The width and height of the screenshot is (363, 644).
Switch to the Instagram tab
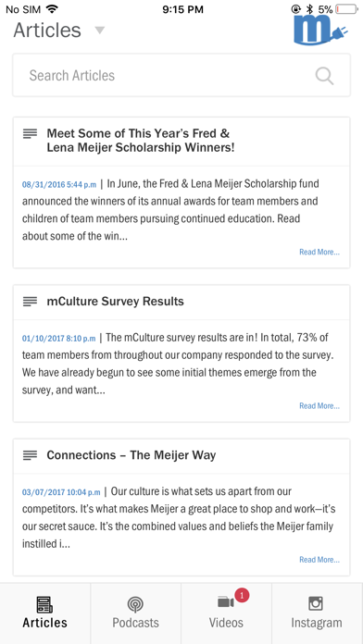[317, 613]
